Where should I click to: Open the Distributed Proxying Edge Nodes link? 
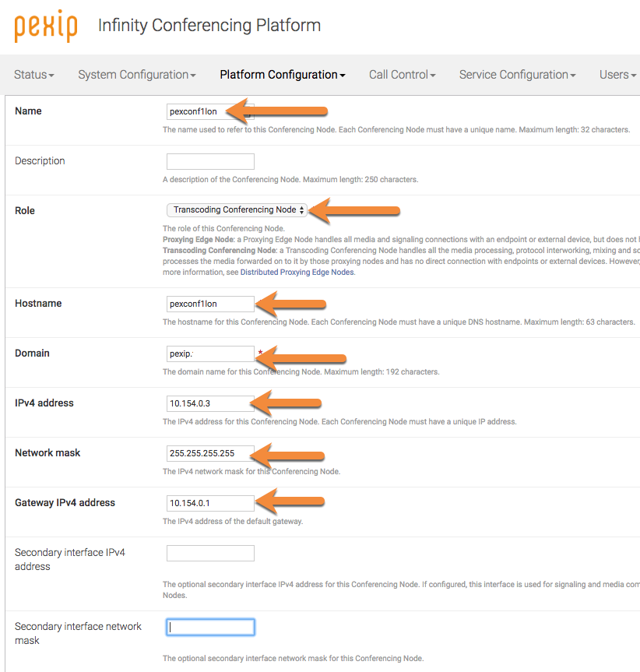(297, 273)
